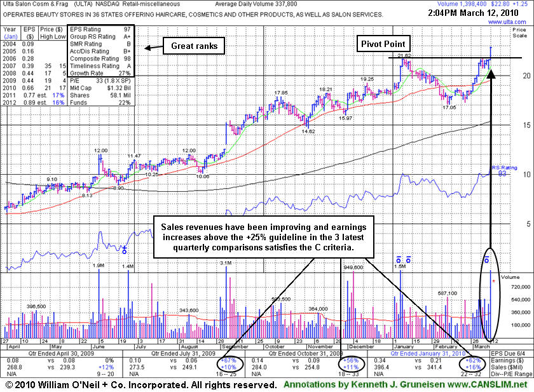
Task: Click the Retail-miscellaneous group label
Action: tap(151, 4)
